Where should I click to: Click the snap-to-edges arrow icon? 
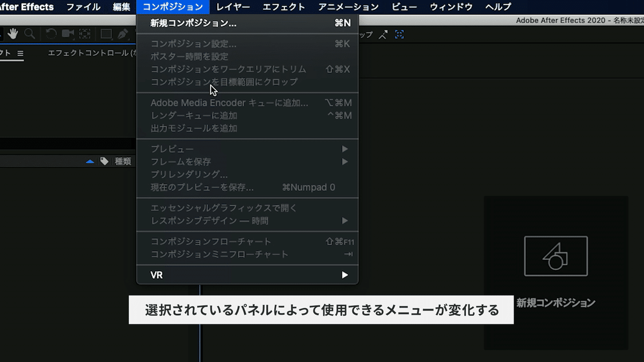383,34
